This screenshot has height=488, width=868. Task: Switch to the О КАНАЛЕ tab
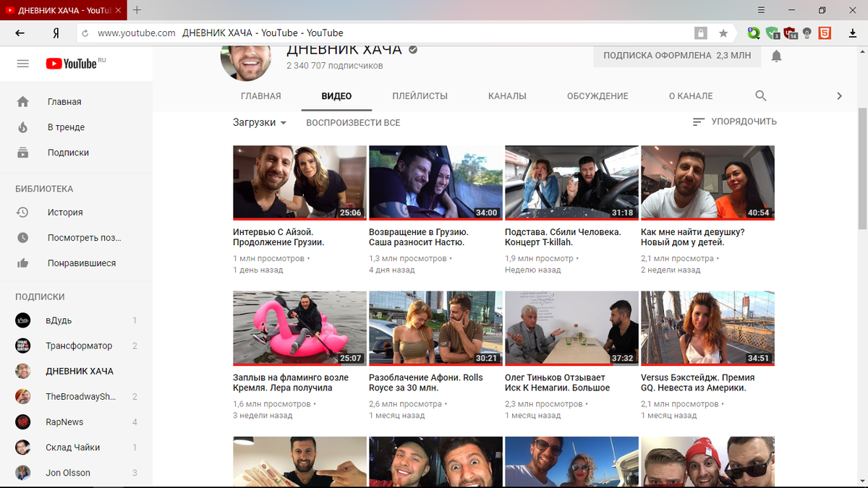[x=691, y=96]
